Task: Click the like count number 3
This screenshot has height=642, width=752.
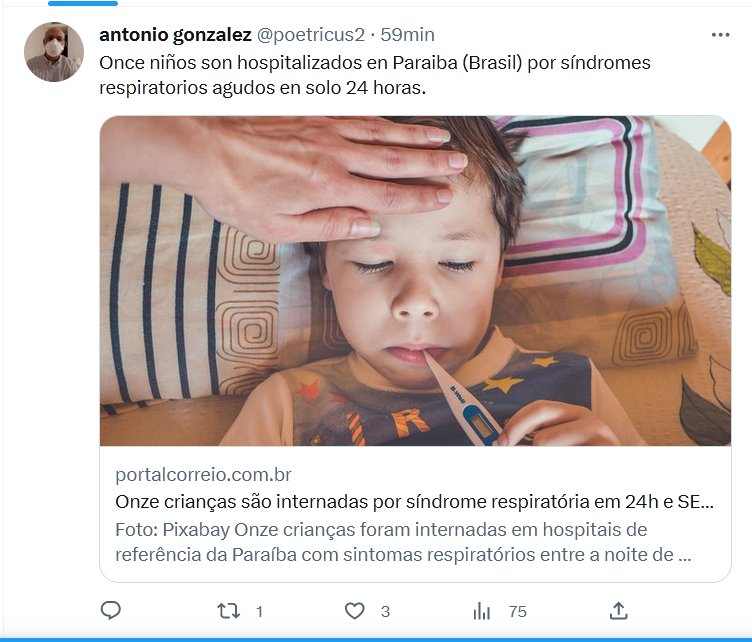Action: 385,611
